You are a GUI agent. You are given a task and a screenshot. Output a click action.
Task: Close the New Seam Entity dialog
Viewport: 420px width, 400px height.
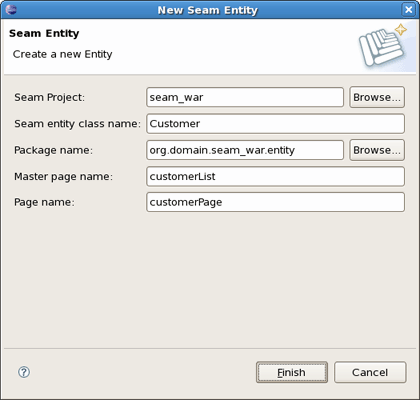[408, 9]
